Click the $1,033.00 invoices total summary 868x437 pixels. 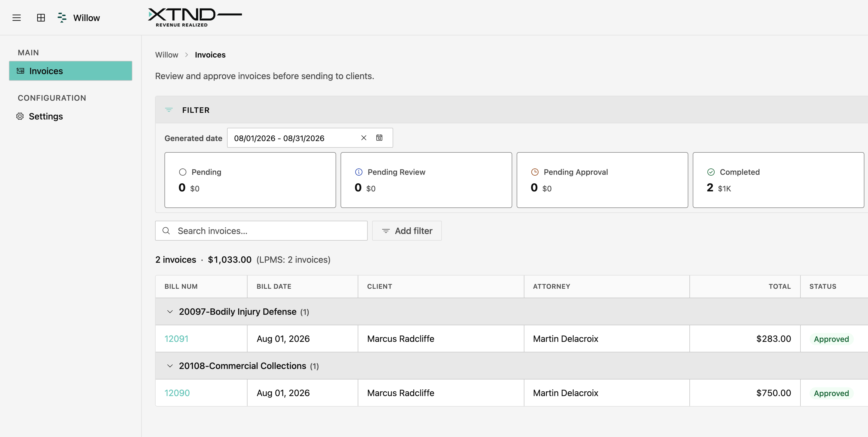[230, 260]
